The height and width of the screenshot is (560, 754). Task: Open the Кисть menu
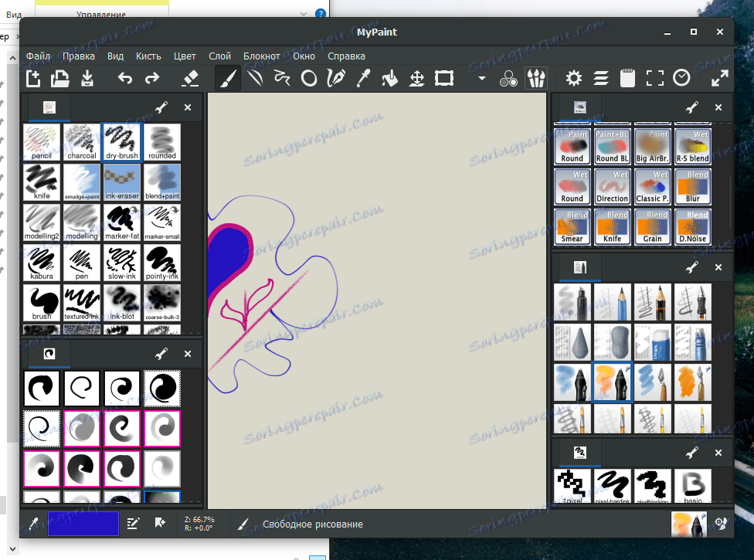(148, 56)
